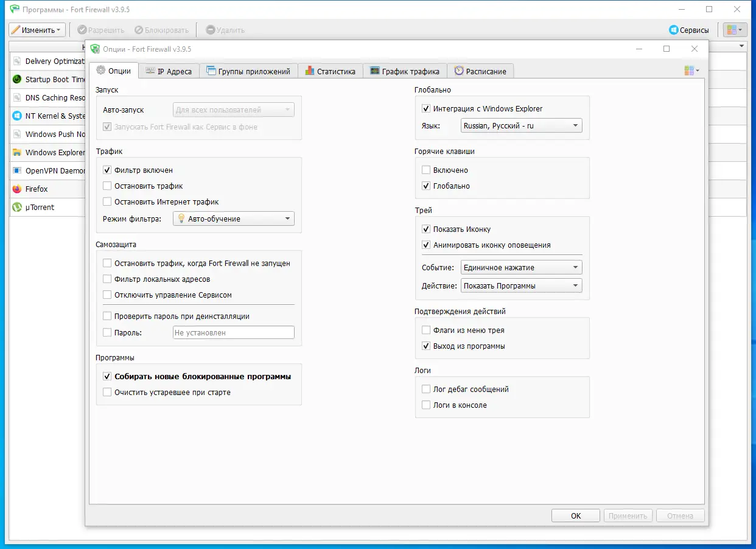Select the Firefox row in programs list
This screenshot has height=549, width=756.
pos(47,189)
